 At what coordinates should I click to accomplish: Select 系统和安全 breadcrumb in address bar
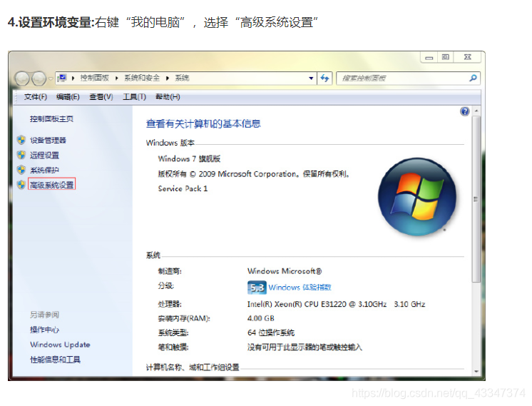141,78
